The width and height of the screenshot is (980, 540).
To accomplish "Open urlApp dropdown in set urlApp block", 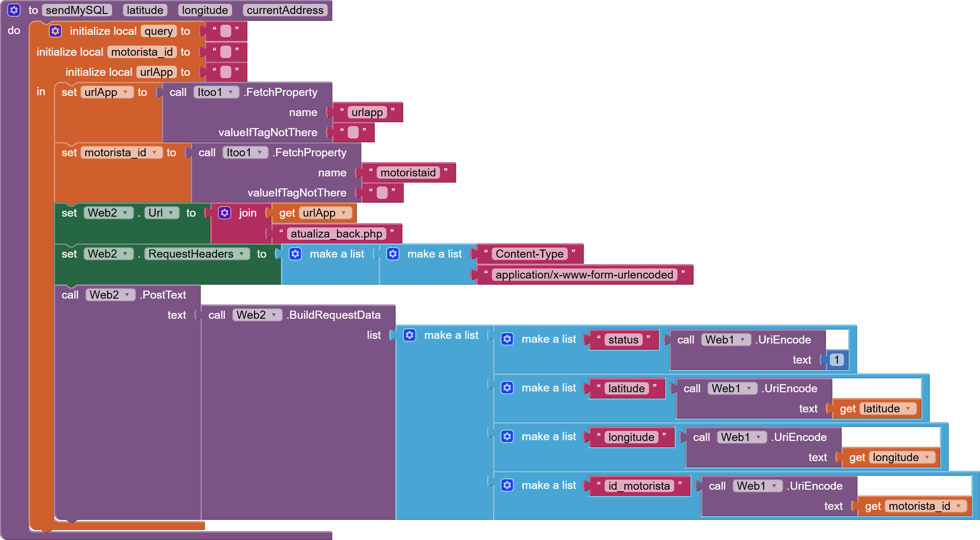I will pos(125,92).
